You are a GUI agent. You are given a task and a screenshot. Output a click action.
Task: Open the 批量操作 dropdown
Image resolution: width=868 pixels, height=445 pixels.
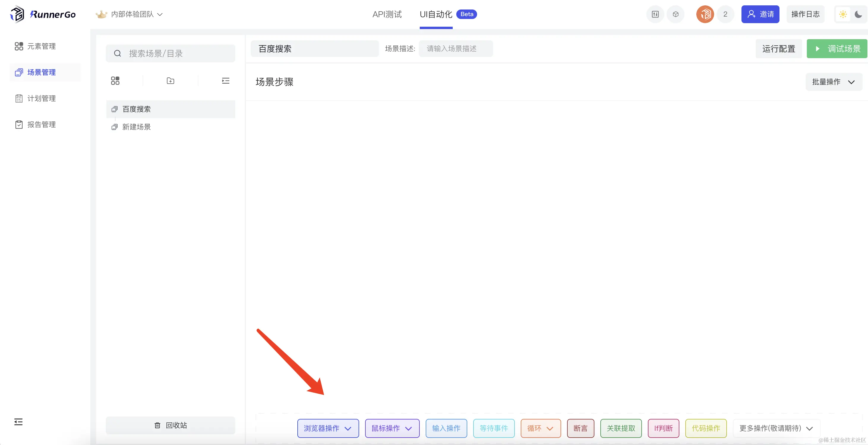tap(833, 82)
